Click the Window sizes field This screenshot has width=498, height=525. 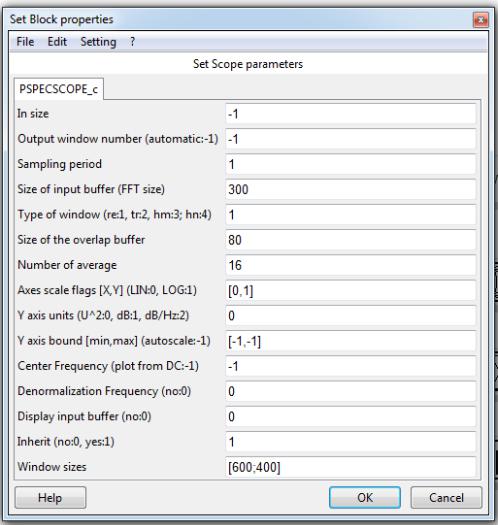pyautogui.click(x=350, y=467)
